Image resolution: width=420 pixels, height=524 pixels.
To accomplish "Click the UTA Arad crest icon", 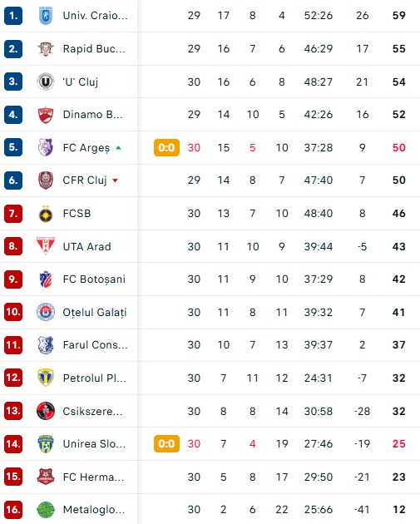I will (x=46, y=246).
